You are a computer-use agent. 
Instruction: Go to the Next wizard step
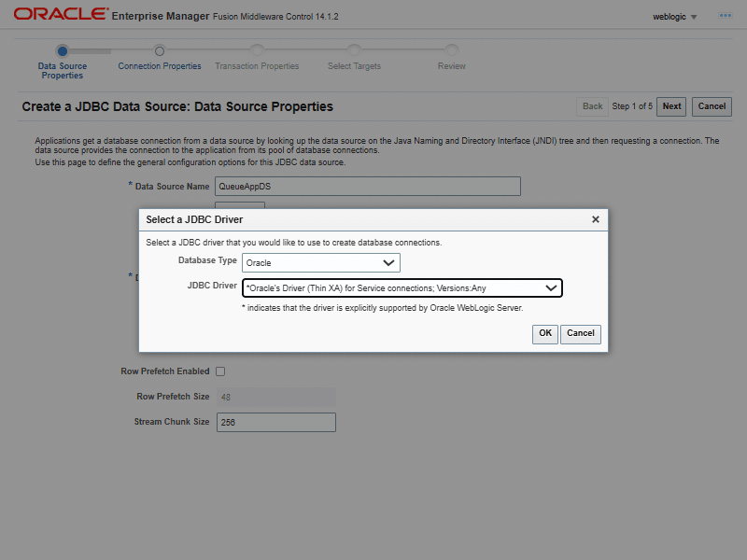671,106
